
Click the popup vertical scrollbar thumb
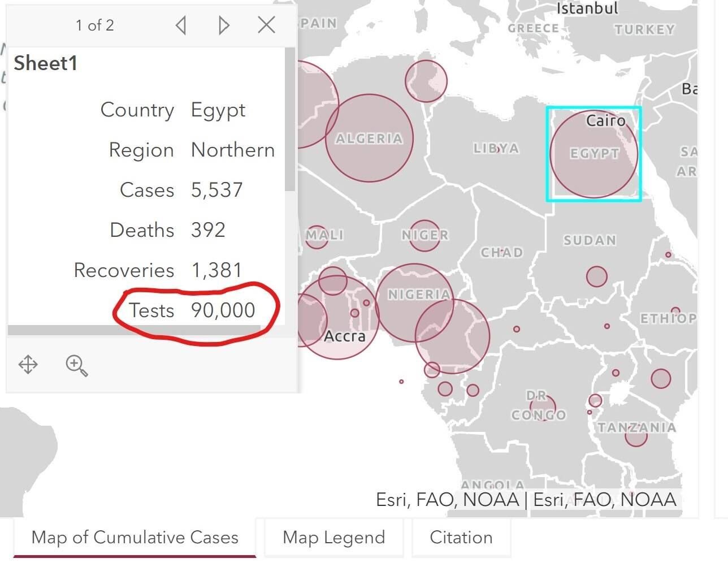click(290, 119)
